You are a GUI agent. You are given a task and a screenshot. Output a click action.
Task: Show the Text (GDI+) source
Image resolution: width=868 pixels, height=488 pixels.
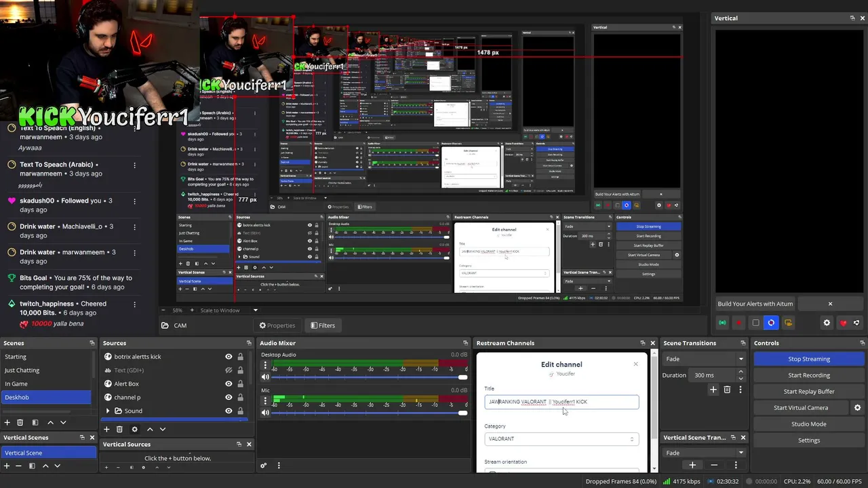(229, 370)
